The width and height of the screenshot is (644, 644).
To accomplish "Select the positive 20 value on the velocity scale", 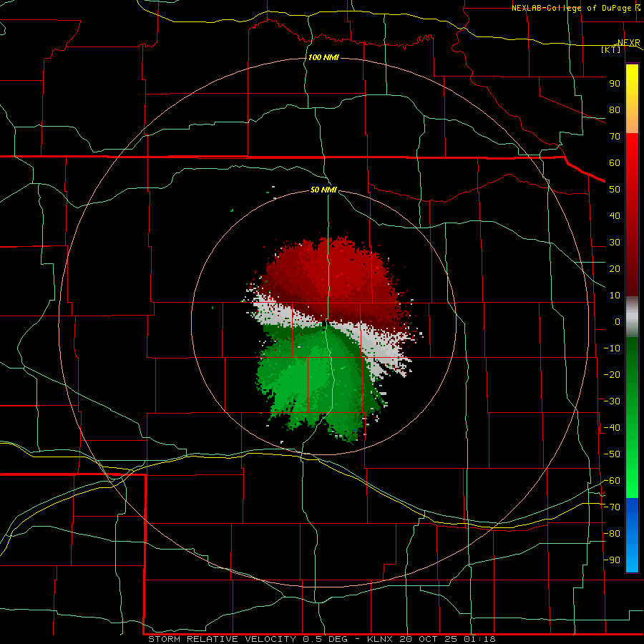I will click(615, 268).
